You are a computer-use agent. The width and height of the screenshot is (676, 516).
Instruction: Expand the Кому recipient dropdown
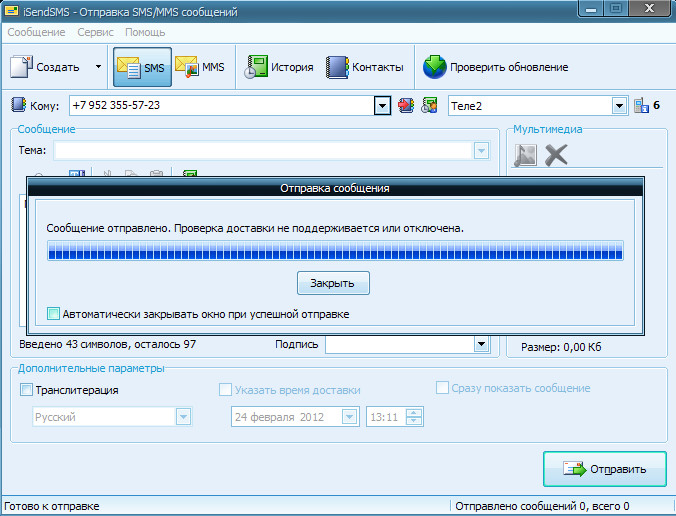point(382,106)
